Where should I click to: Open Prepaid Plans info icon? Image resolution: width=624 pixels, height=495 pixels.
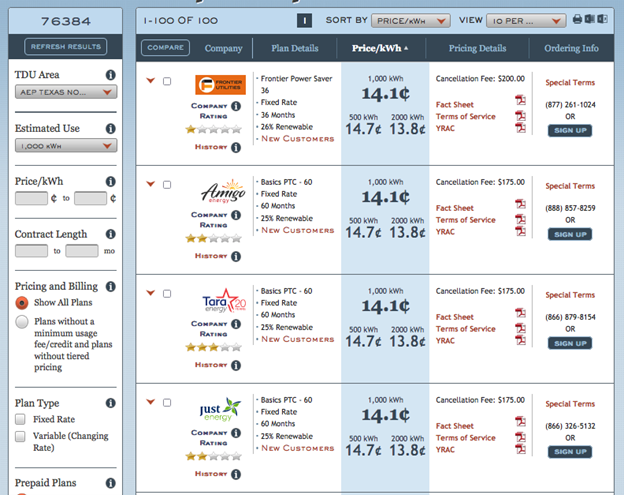point(111,483)
